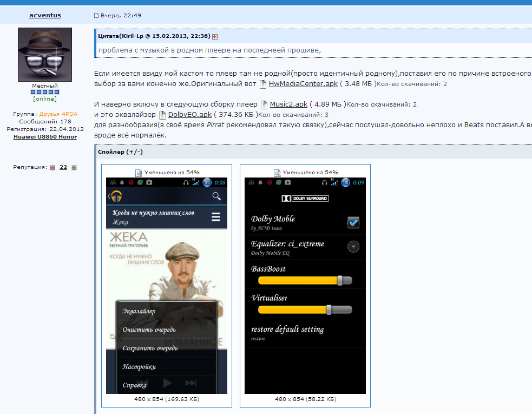532x414 pixels.
Task: Open the music player screenshot thumbnail
Action: pos(167,286)
